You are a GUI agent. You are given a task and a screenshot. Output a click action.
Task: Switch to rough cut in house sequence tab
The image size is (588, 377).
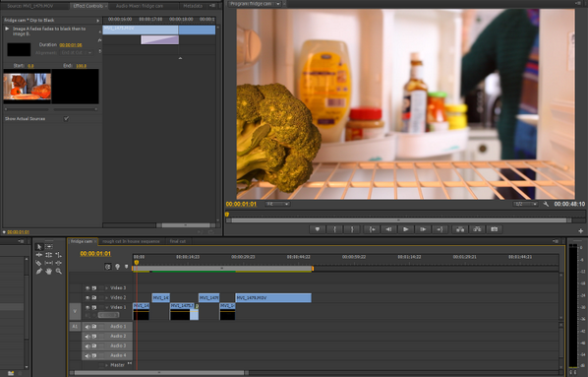[x=131, y=241]
